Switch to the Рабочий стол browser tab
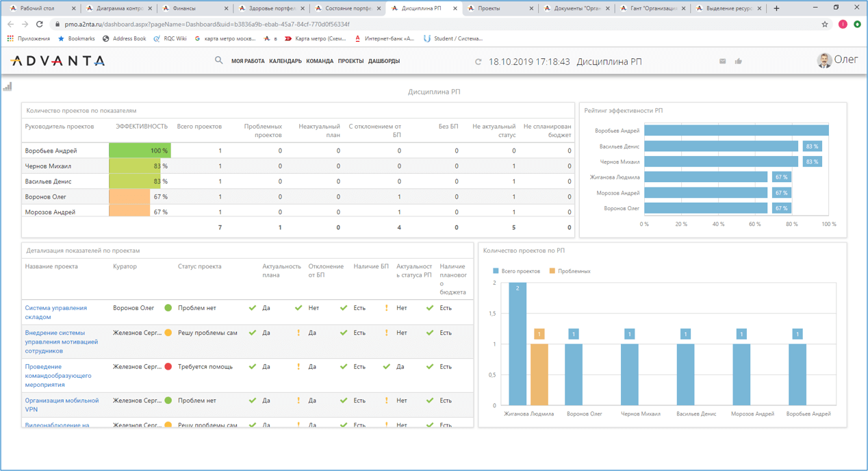This screenshot has height=471, width=868. (x=42, y=8)
